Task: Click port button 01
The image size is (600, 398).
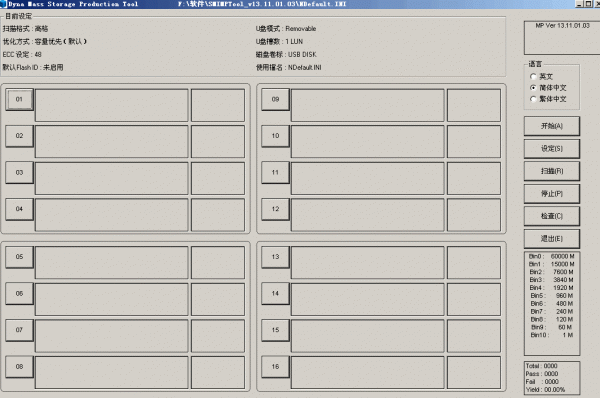Action: pyautogui.click(x=19, y=100)
